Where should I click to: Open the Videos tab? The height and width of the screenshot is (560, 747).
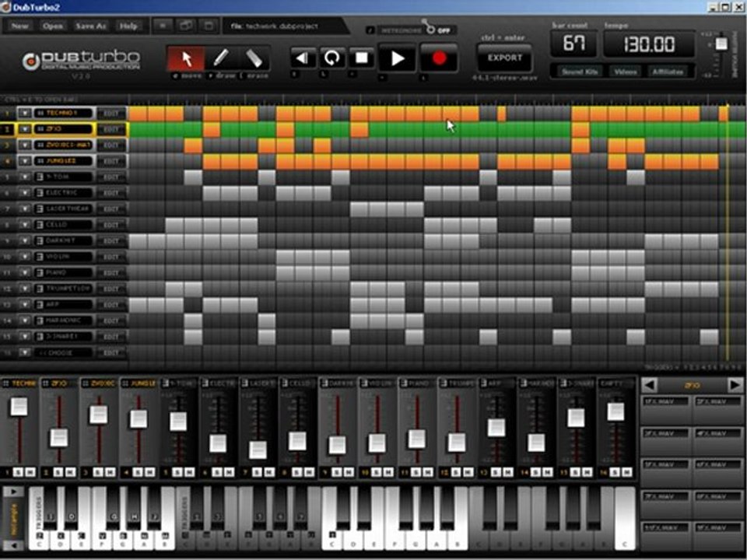[x=625, y=72]
